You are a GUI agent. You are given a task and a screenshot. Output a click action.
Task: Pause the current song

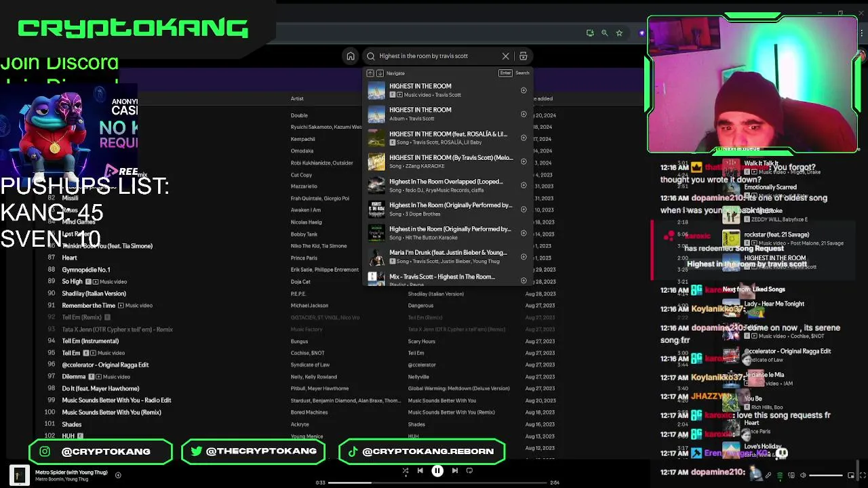tap(437, 470)
